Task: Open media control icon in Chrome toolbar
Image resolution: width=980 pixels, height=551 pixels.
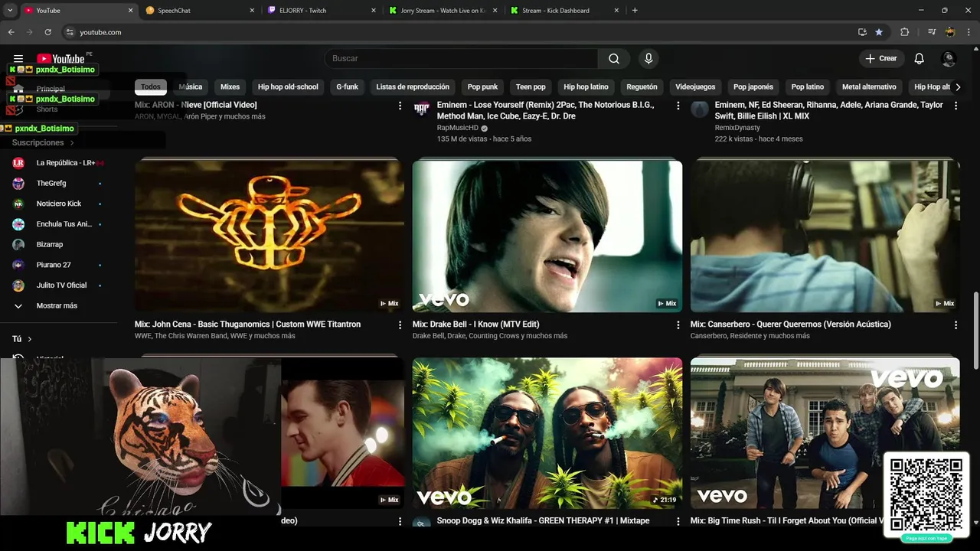Action: pyautogui.click(x=932, y=32)
